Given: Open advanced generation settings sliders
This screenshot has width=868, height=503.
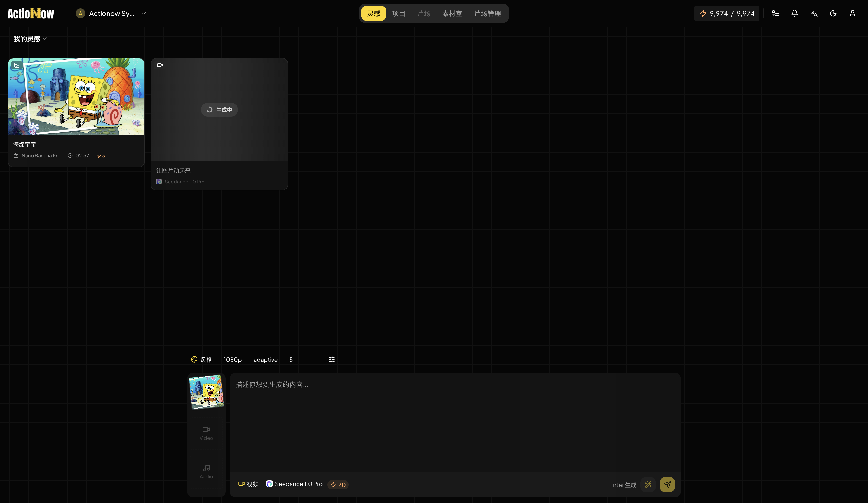Looking at the screenshot, I should [x=331, y=359].
